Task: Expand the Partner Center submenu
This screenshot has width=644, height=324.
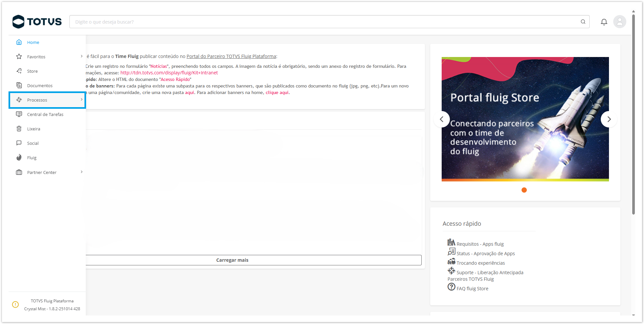Action: 82,172
